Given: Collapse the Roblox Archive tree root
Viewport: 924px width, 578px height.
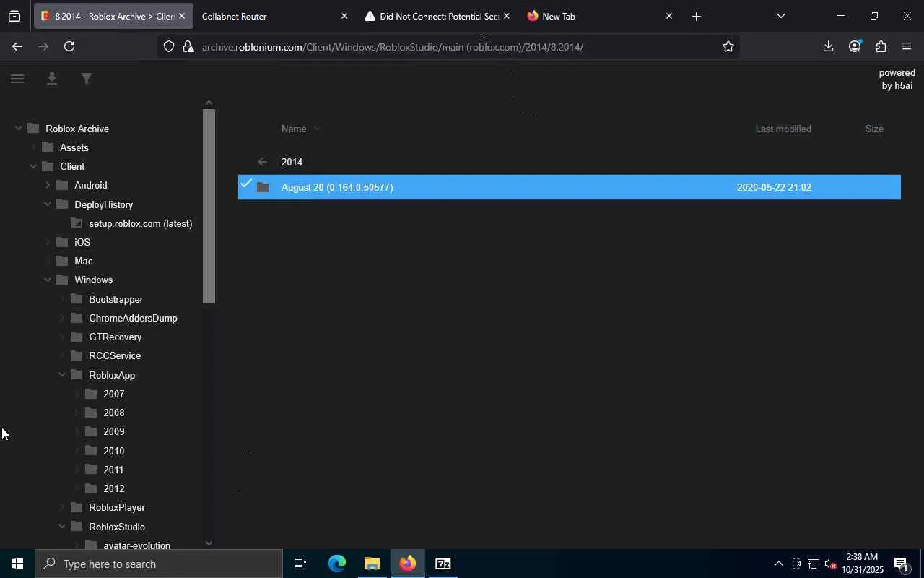Looking at the screenshot, I should coord(19,129).
